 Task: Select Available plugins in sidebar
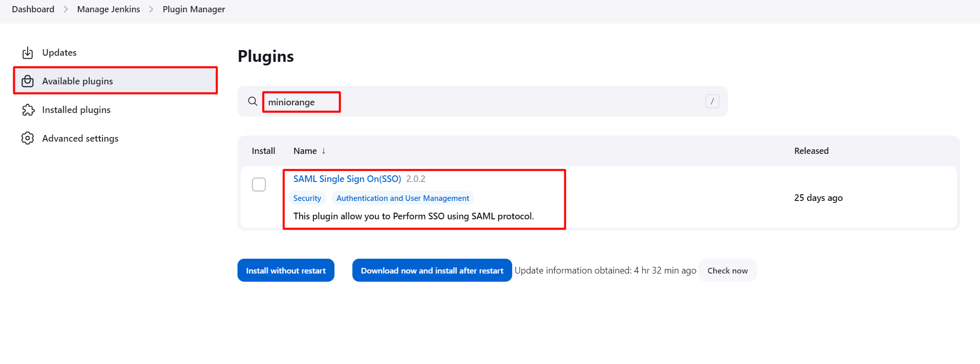[x=115, y=81]
